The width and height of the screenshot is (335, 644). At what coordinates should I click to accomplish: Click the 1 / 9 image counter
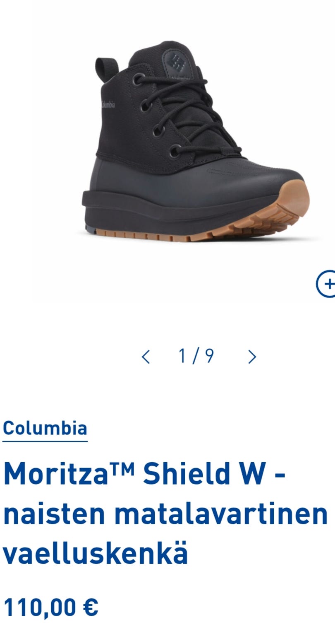click(196, 356)
